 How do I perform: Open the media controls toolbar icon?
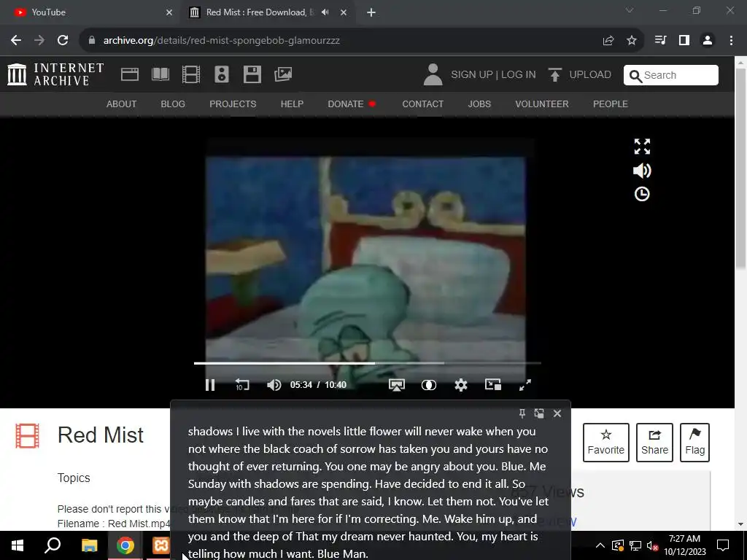[660, 41]
